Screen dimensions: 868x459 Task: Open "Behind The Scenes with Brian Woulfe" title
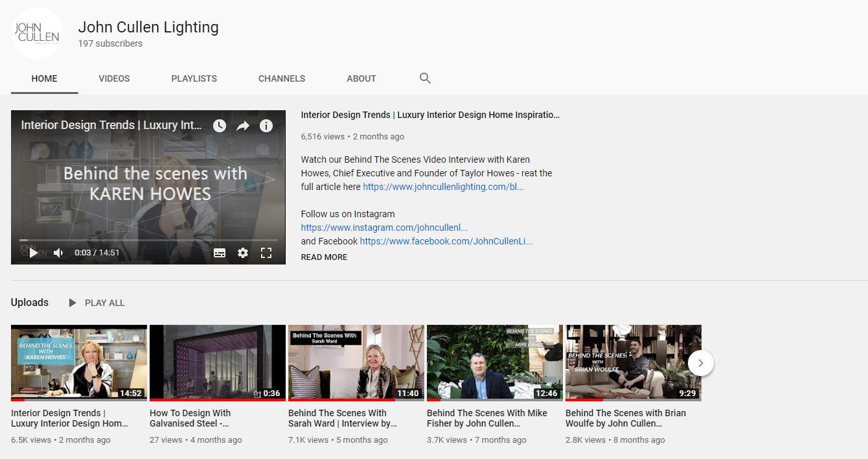[626, 418]
